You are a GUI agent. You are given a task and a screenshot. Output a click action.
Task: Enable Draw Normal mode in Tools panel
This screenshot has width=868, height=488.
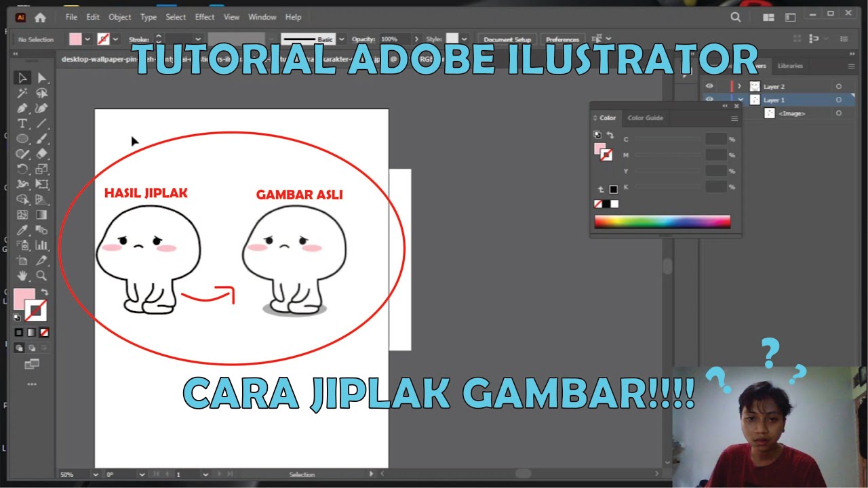19,348
